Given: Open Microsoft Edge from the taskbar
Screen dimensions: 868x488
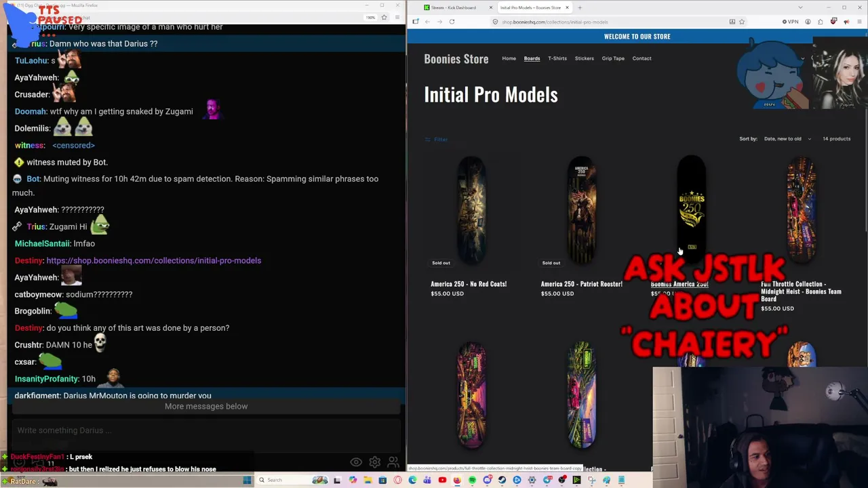Looking at the screenshot, I should point(412,480).
